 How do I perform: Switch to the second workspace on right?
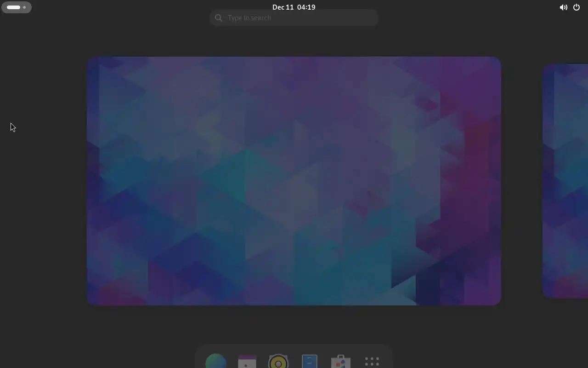(x=565, y=181)
